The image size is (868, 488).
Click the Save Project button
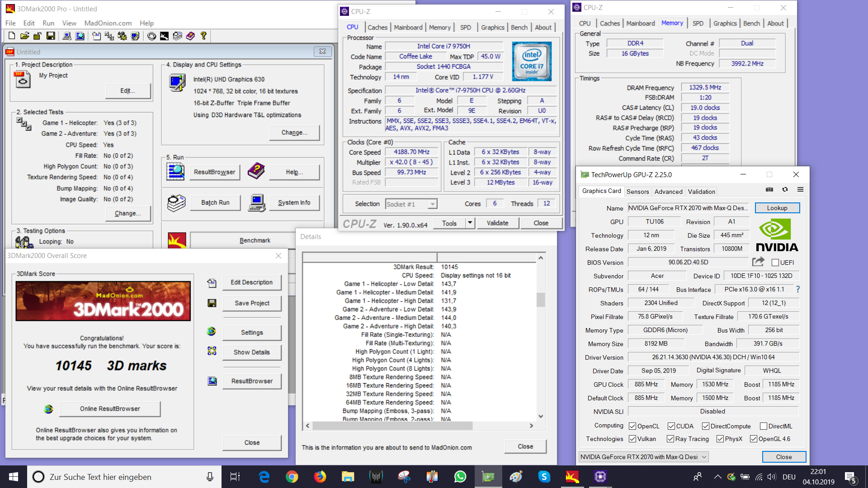point(252,303)
